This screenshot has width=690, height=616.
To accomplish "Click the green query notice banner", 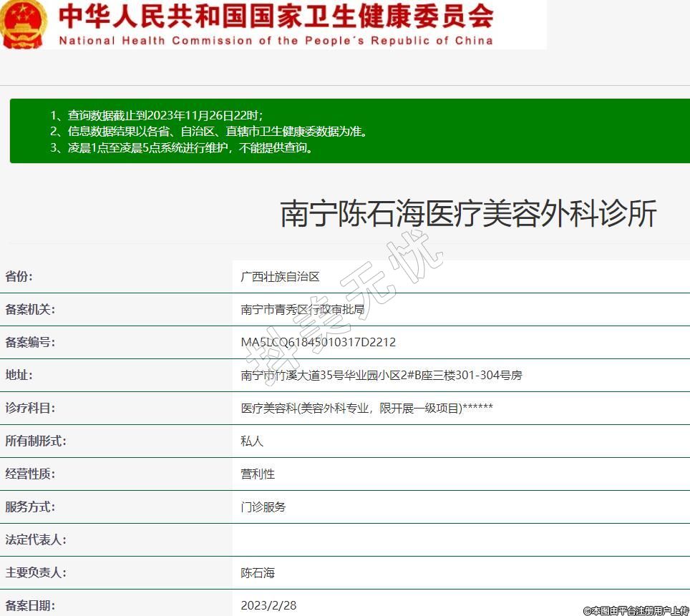I will [x=349, y=132].
